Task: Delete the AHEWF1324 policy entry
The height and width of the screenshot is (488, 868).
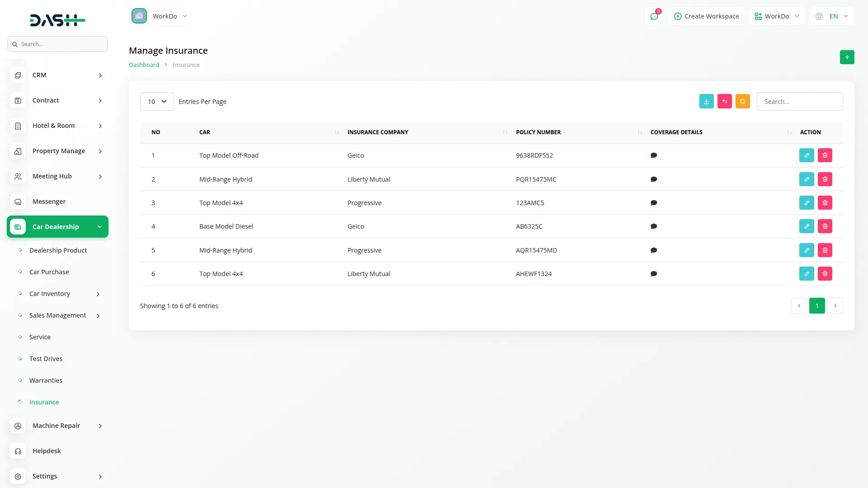Action: pos(825,274)
